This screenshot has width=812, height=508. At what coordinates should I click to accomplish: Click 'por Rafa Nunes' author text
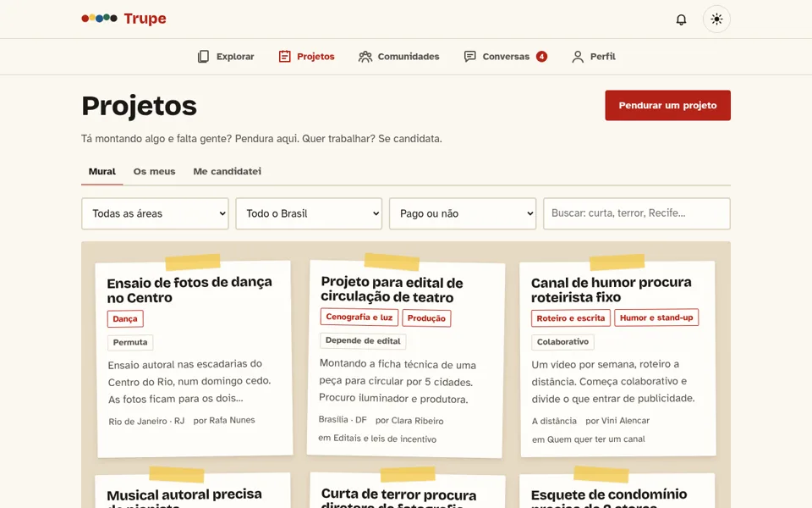click(224, 421)
